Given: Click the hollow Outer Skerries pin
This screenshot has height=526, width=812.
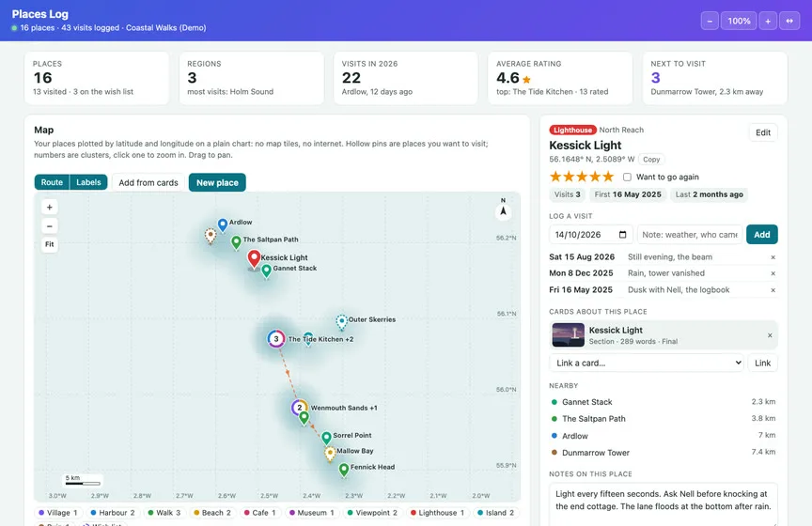Looking at the screenshot, I should 341,322.
